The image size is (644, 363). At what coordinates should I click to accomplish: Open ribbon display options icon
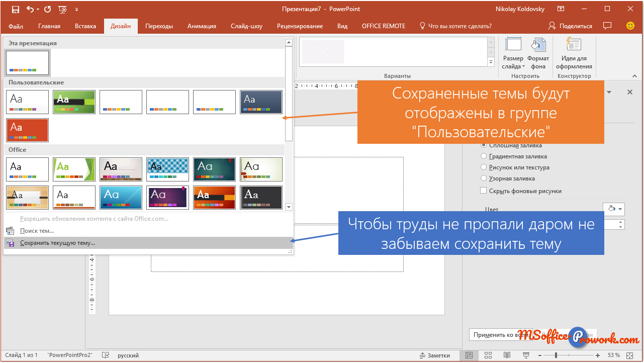[561, 9]
